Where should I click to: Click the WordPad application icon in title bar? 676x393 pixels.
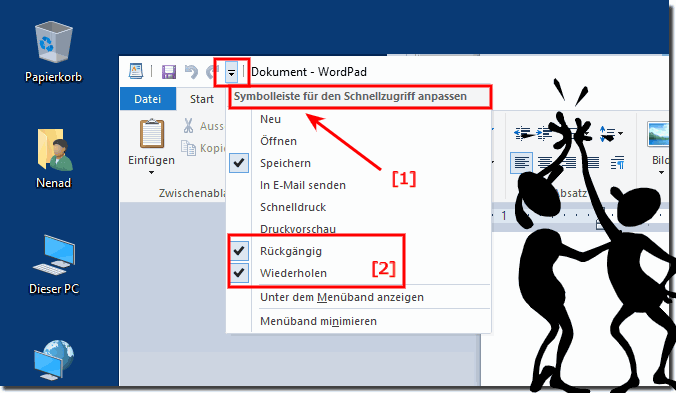tap(136, 71)
